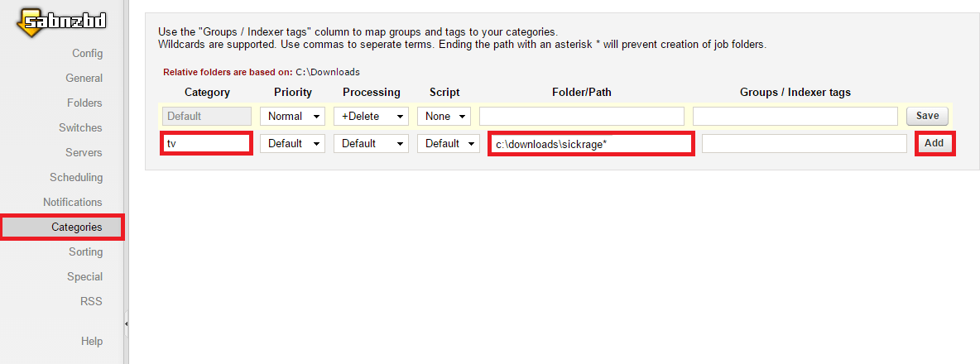The width and height of the screenshot is (980, 364).
Task: Click the Save button for Default category
Action: (927, 117)
